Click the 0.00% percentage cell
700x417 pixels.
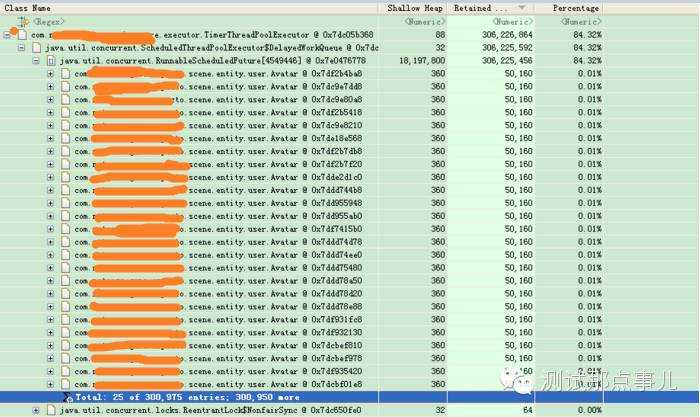[x=589, y=410]
